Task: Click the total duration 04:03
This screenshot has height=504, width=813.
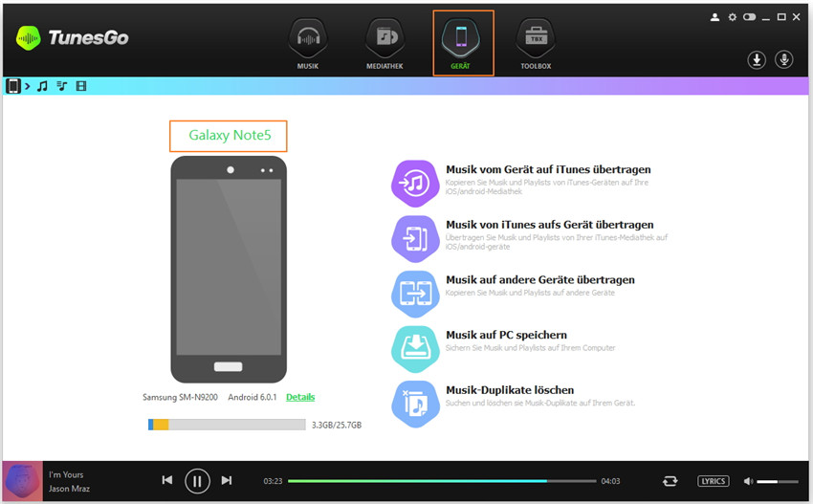Action: click(610, 481)
